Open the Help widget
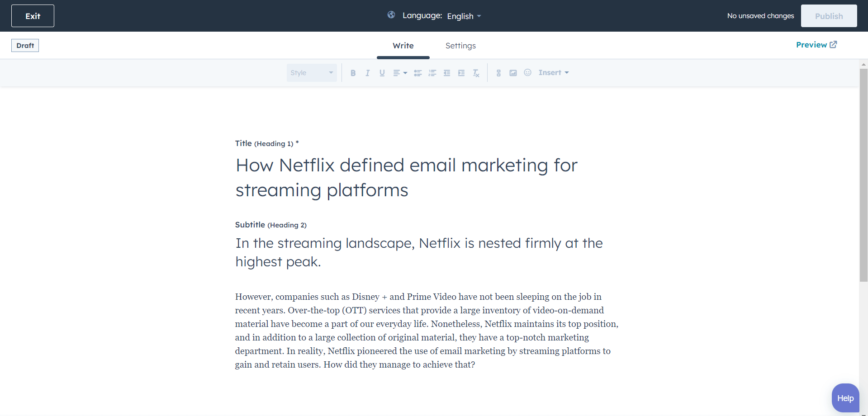 pyautogui.click(x=845, y=398)
